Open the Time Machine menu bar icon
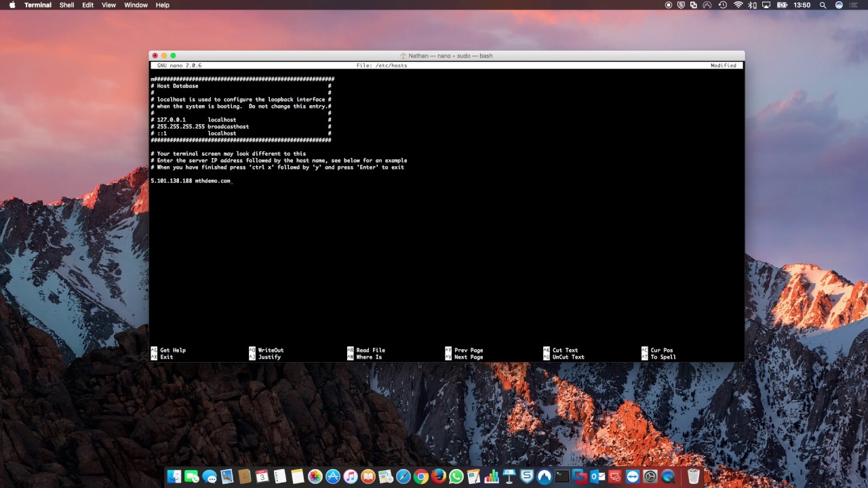 723,5
